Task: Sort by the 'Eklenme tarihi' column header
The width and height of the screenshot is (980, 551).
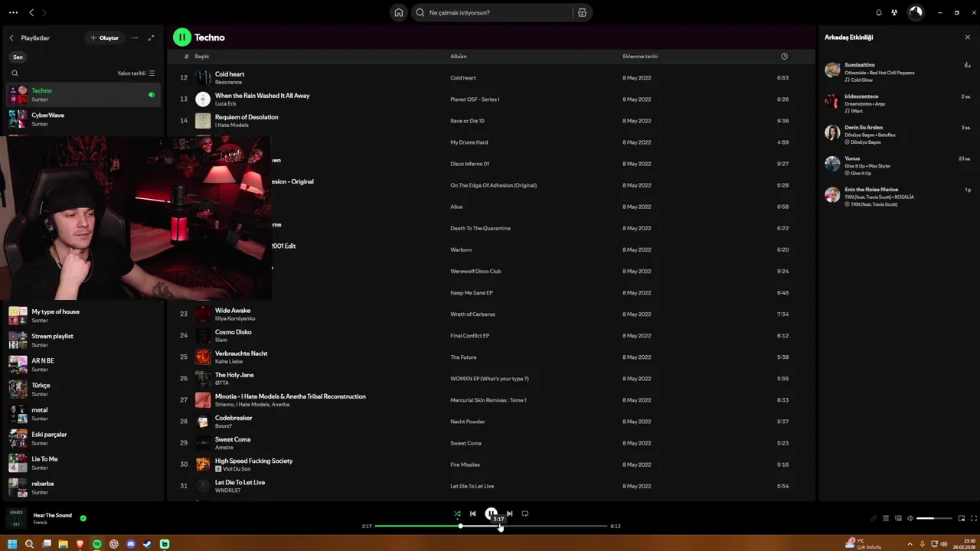Action: click(x=640, y=56)
